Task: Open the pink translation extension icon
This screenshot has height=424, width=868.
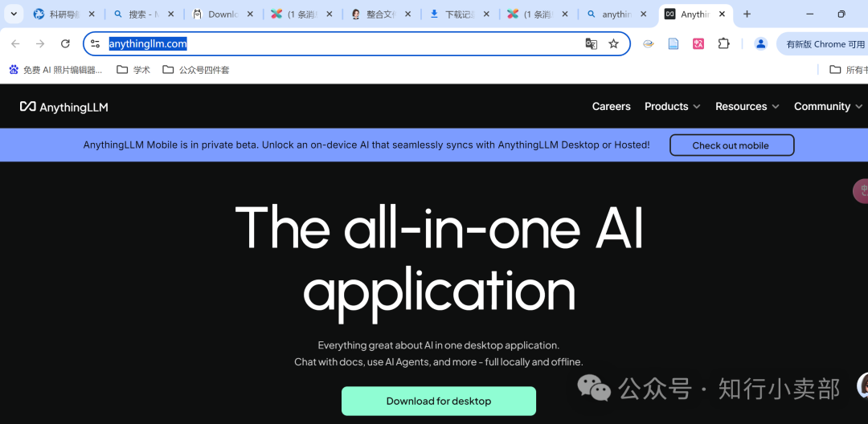Action: (x=698, y=43)
